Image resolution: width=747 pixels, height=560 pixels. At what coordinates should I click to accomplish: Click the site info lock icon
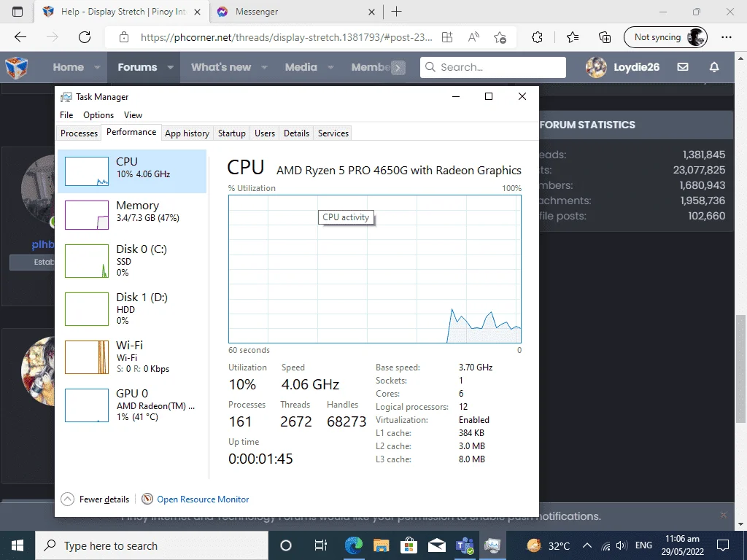(124, 37)
